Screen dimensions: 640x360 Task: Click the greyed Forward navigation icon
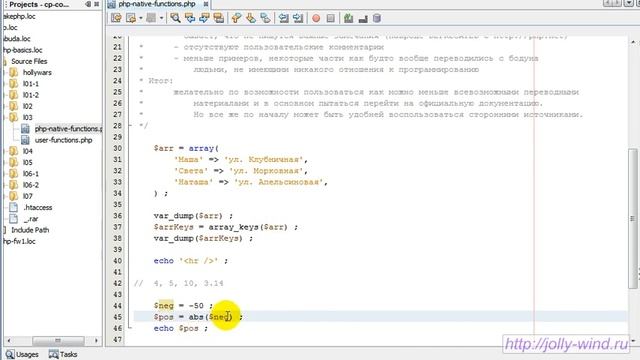[151, 18]
